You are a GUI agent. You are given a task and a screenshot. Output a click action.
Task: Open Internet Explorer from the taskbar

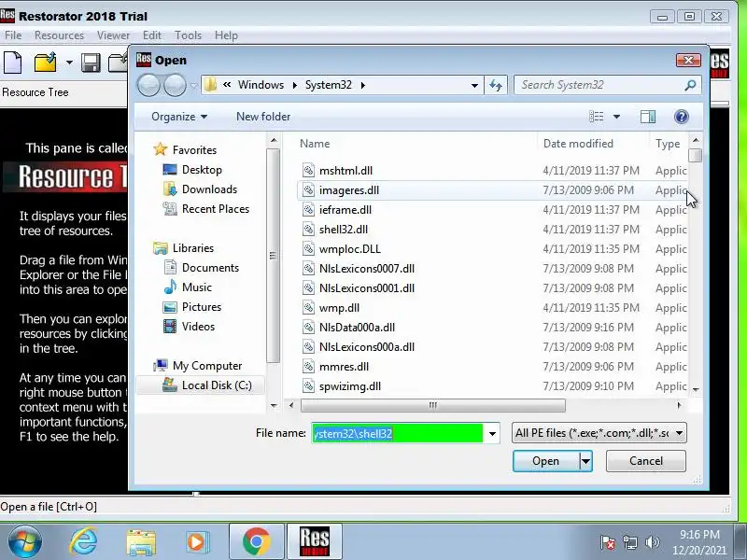pos(83,542)
